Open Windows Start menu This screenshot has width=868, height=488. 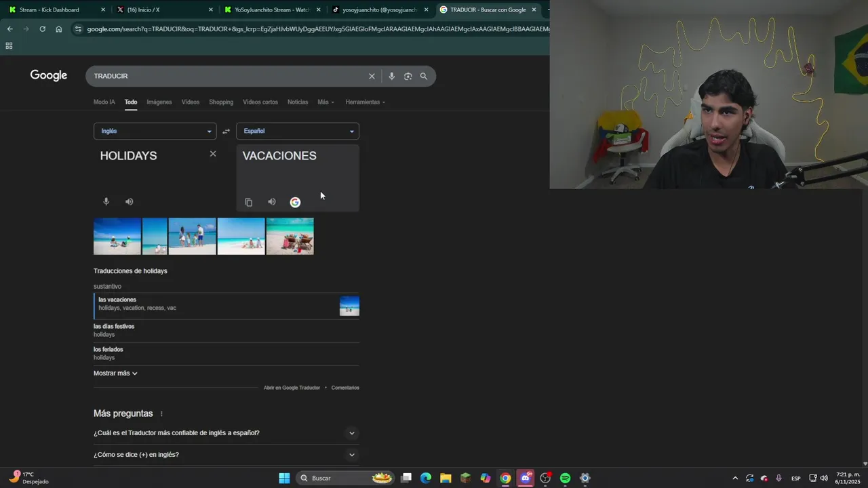tap(284, 478)
